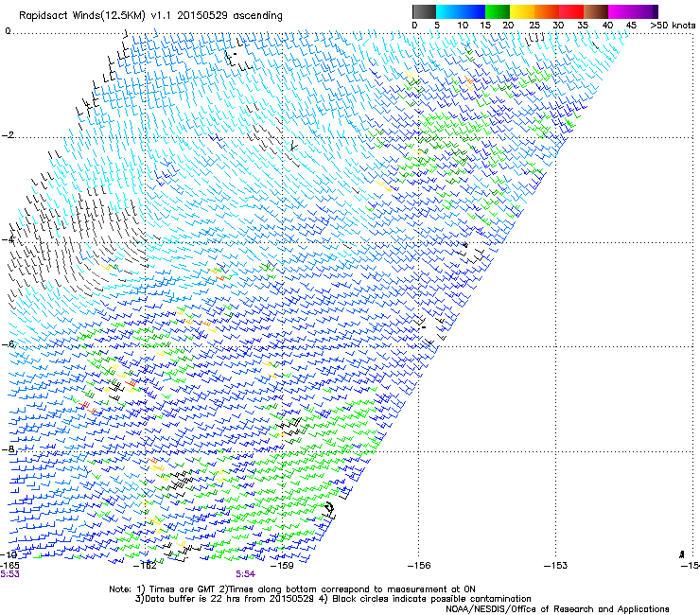Viewport: 700px width, 615px height.
Task: Click legend tick label 10
Action: pos(463,26)
